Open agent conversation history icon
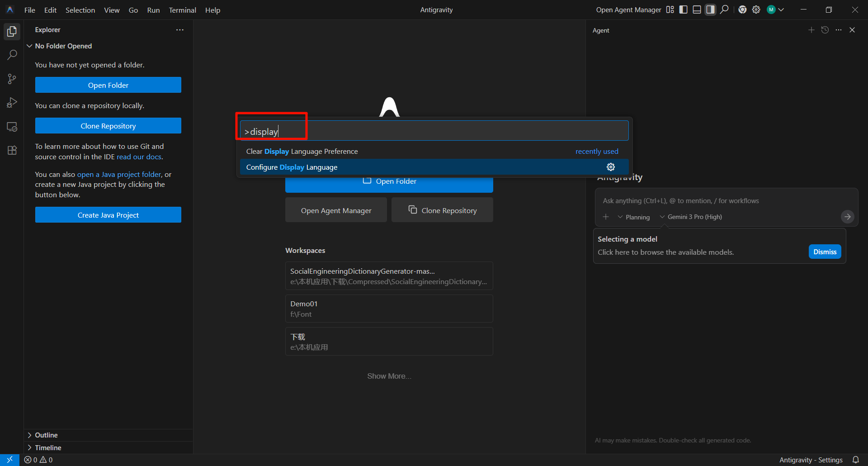 (825, 30)
